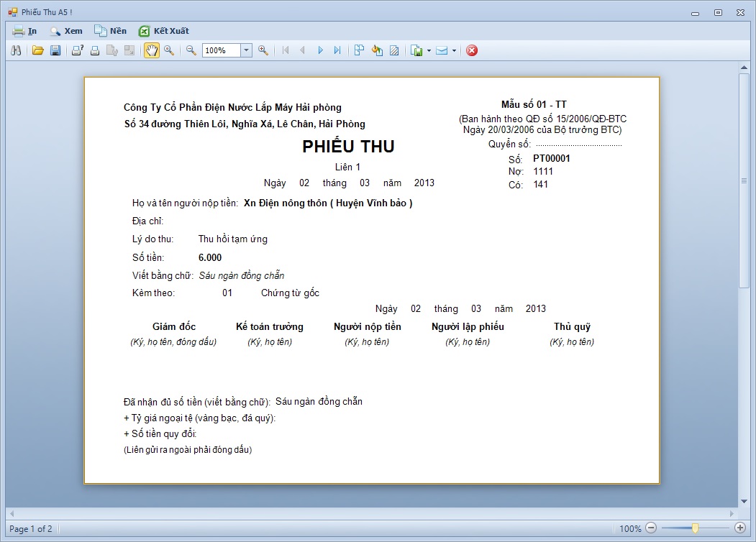This screenshot has width=756, height=542.
Task: Click the In print menu item
Action: [x=25, y=31]
